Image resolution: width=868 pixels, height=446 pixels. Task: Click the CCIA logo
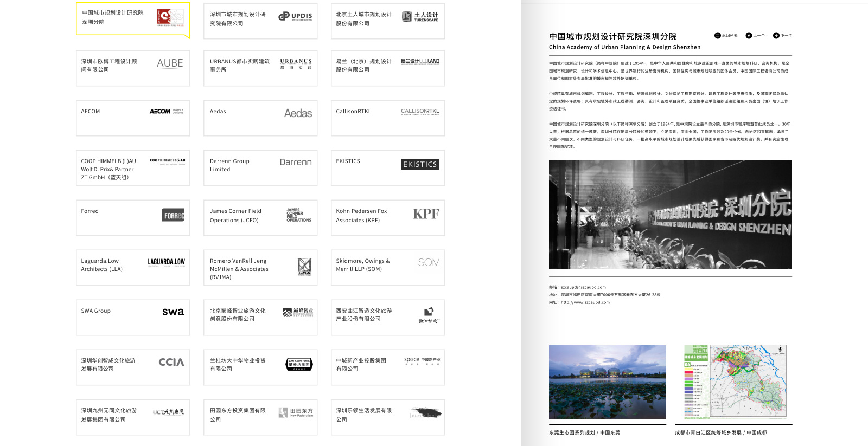171,362
